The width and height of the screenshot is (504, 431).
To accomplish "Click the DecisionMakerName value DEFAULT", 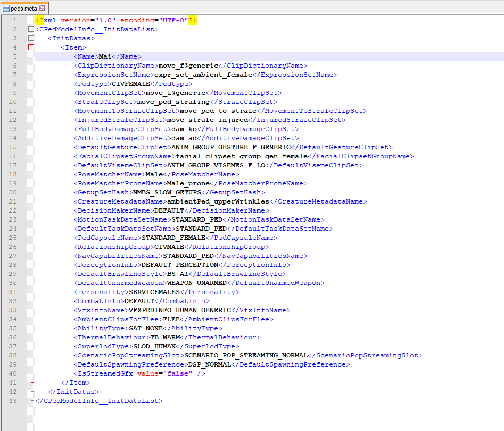I will (x=169, y=210).
